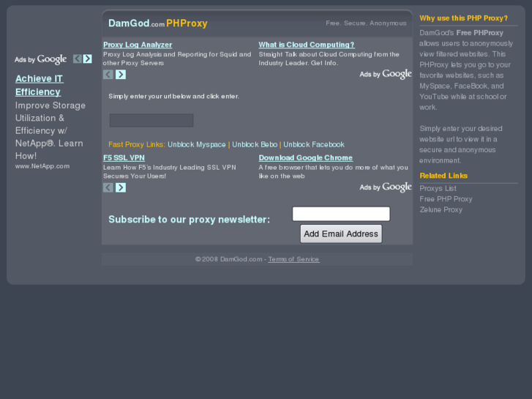Focus the newsletter email input field
Screen dimensions: 532x399
tap(341, 214)
